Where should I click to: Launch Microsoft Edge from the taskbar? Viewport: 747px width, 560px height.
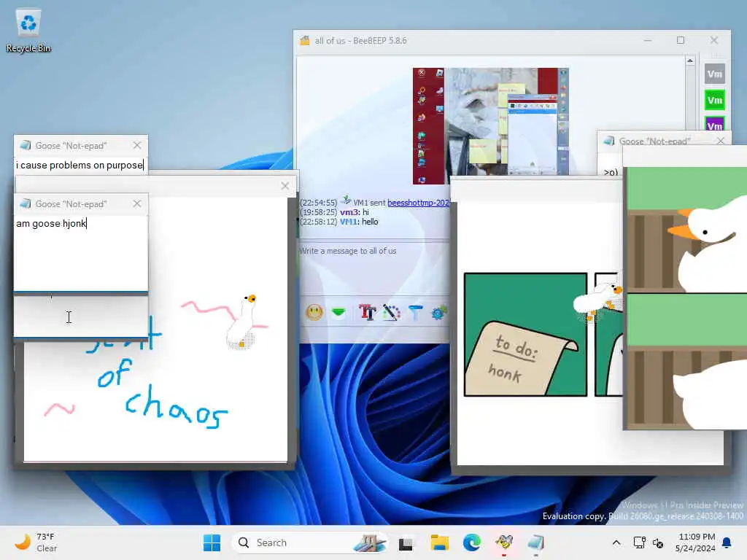click(472, 542)
